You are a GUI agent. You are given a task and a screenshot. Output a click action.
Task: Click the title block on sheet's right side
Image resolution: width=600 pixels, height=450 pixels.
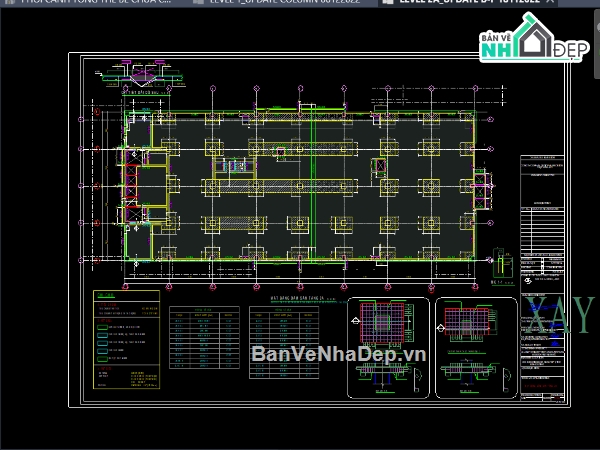coord(542,278)
